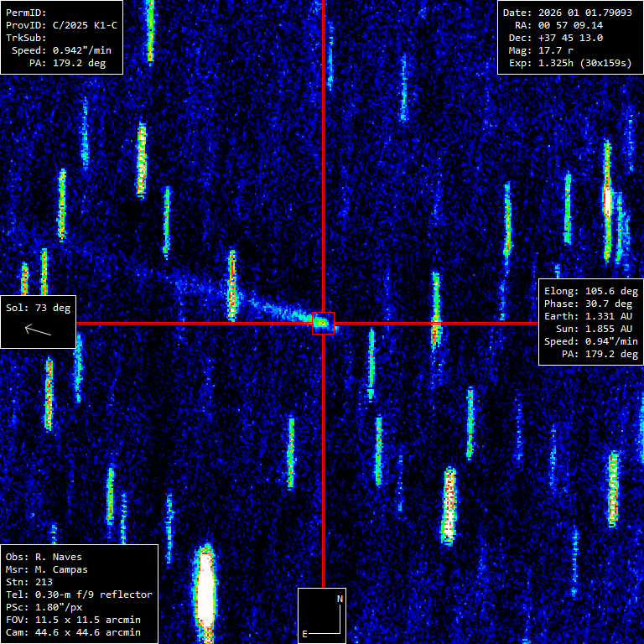Click the red target box around the comet

coord(323,323)
